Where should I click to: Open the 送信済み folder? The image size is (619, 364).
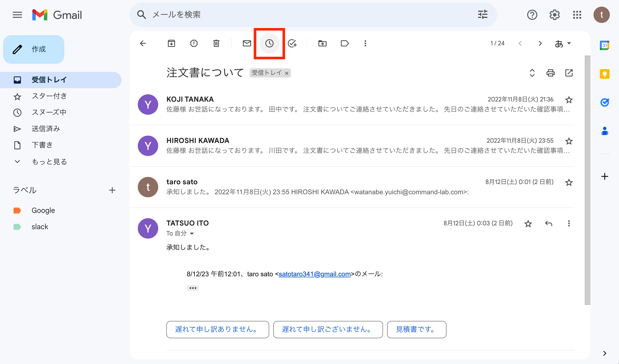point(61,129)
